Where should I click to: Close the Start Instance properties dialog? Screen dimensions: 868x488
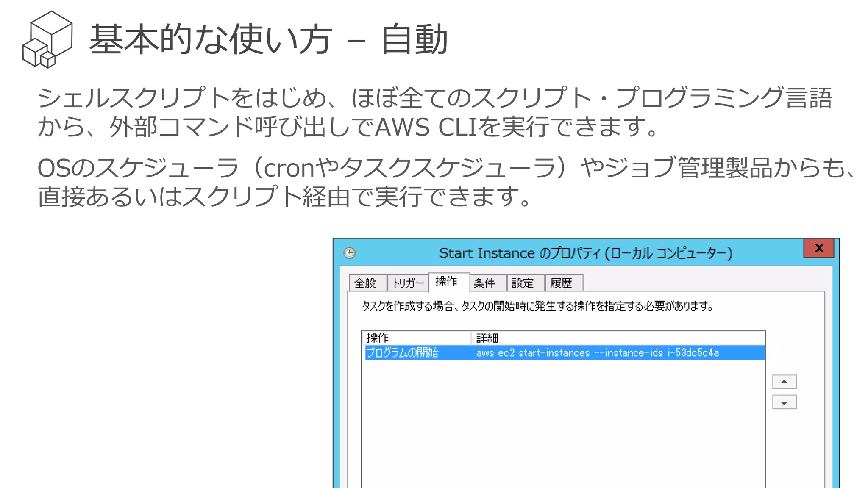819,248
